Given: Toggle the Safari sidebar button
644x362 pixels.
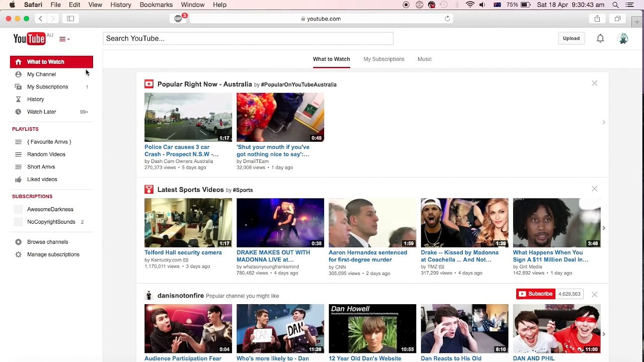Looking at the screenshot, I should pyautogui.click(x=70, y=19).
